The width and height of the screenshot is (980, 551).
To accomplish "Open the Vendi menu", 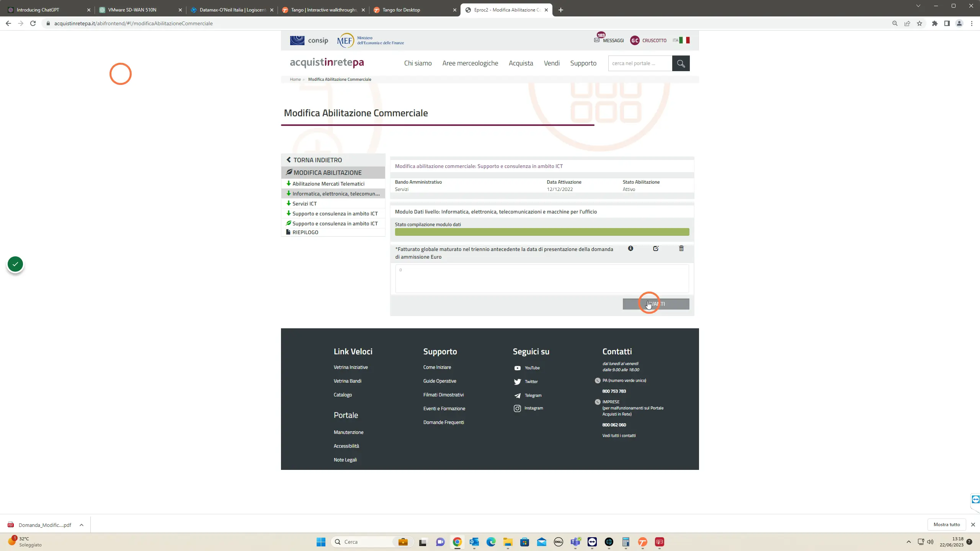I will [x=552, y=63].
